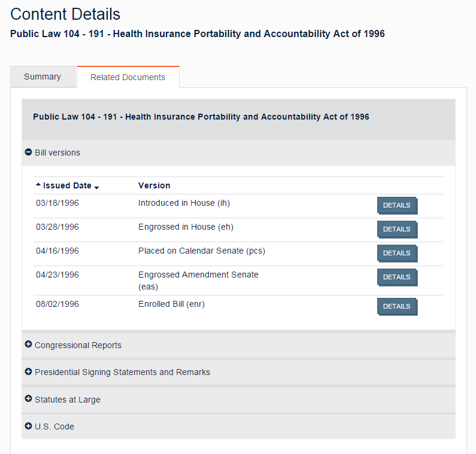Collapse the Bill versions minus icon
Image resolution: width=476 pixels, height=454 pixels.
pos(28,153)
